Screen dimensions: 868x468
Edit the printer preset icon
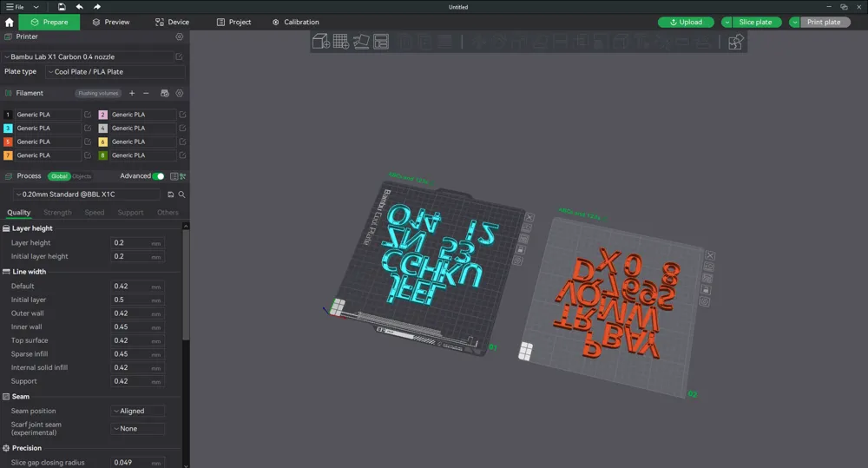point(180,56)
